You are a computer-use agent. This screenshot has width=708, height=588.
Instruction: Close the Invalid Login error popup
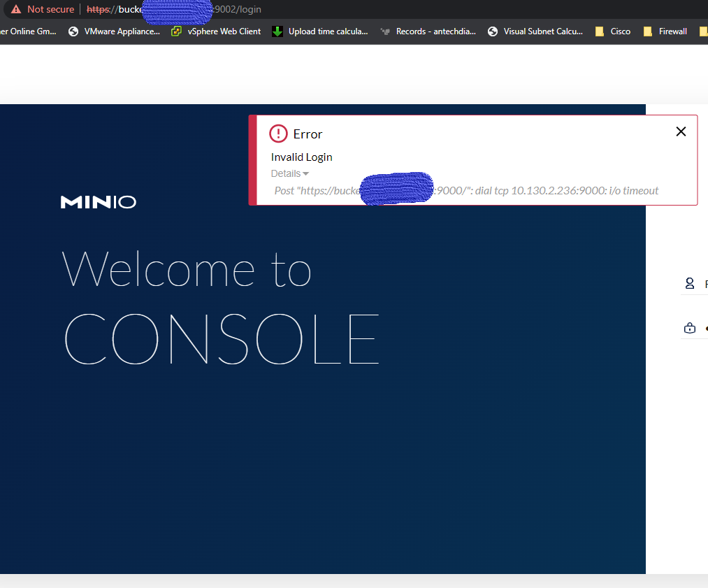coord(681,131)
